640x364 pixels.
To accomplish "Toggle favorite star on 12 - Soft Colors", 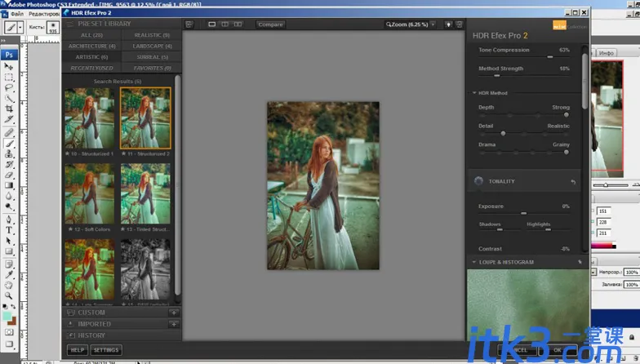I will coord(70,229).
